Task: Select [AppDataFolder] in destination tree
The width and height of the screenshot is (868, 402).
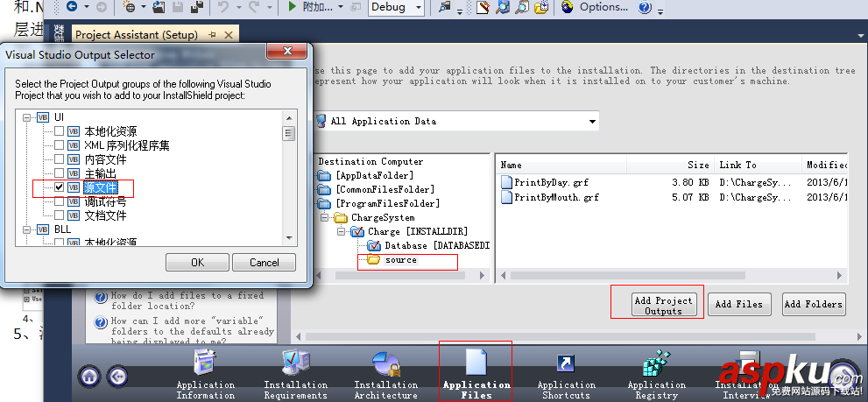Action: (x=375, y=175)
